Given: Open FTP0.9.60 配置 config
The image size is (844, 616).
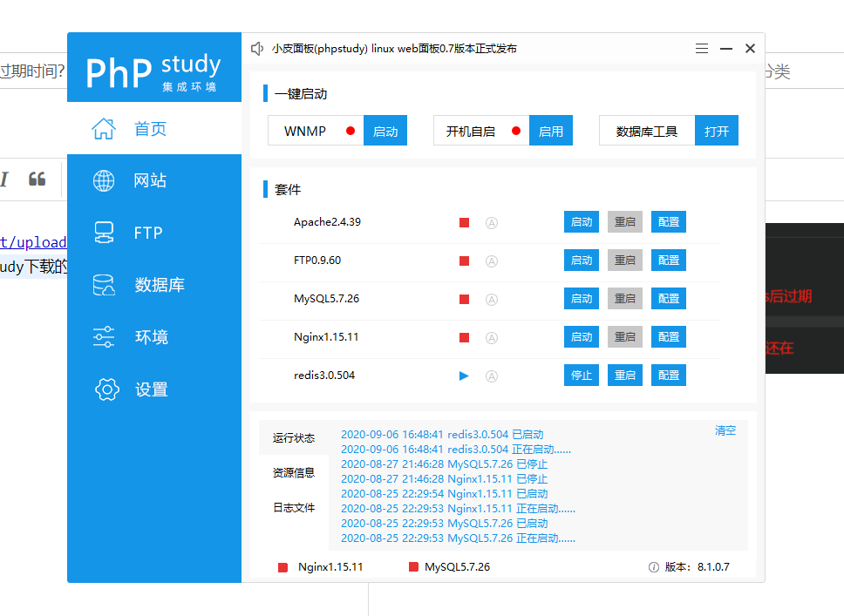Looking at the screenshot, I should pos(669,260).
